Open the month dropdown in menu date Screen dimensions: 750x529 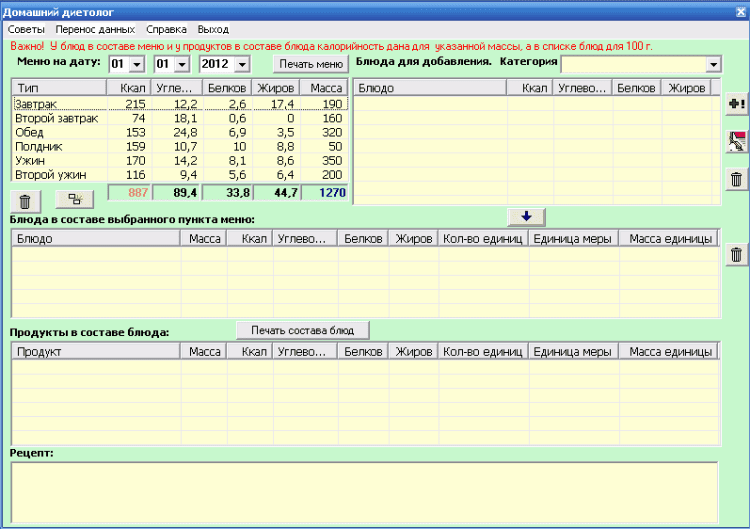point(182,65)
